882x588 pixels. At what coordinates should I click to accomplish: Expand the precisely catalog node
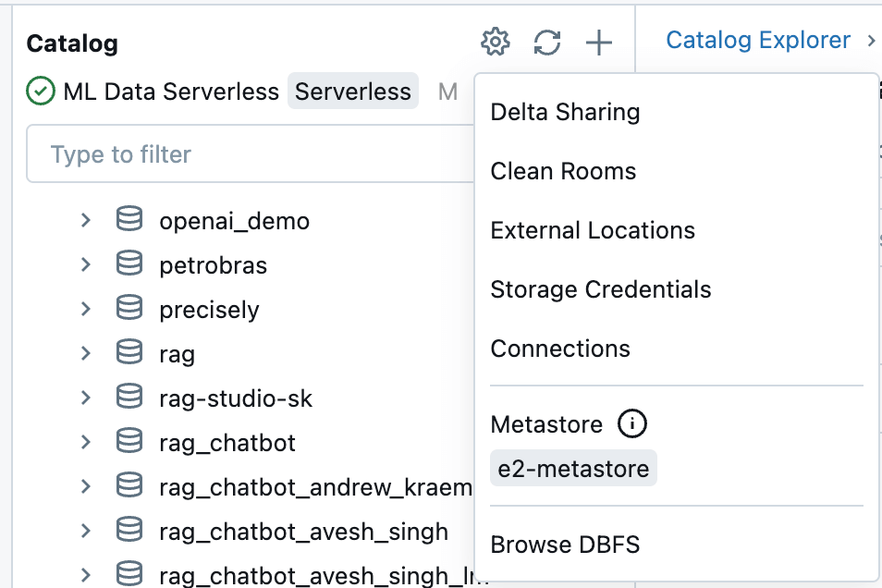(85, 310)
